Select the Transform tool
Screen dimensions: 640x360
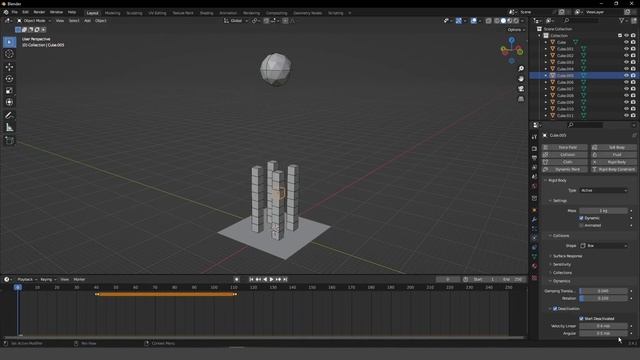[9, 102]
